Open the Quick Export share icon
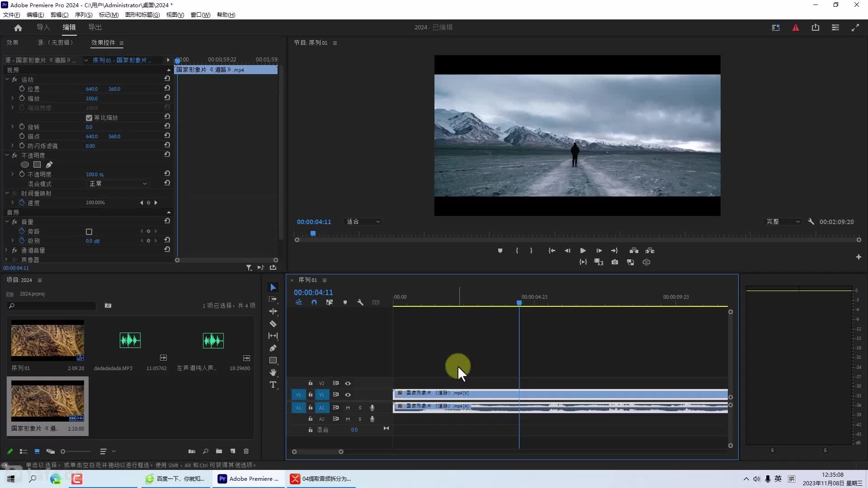The width and height of the screenshot is (868, 488). point(816,28)
